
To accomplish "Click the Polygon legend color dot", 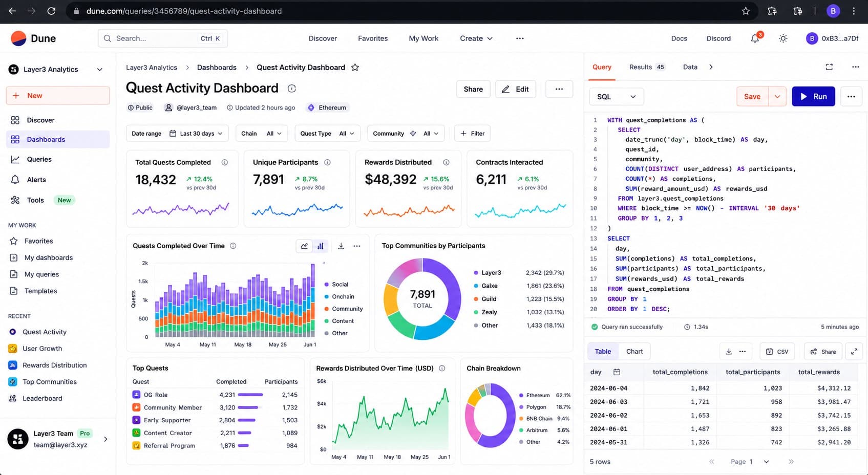I will point(521,407).
